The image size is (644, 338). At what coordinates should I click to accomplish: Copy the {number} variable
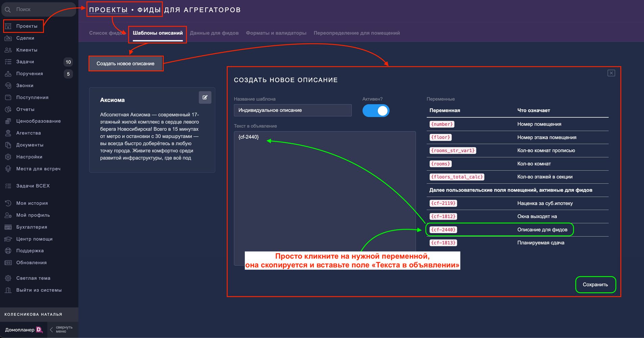coord(442,124)
